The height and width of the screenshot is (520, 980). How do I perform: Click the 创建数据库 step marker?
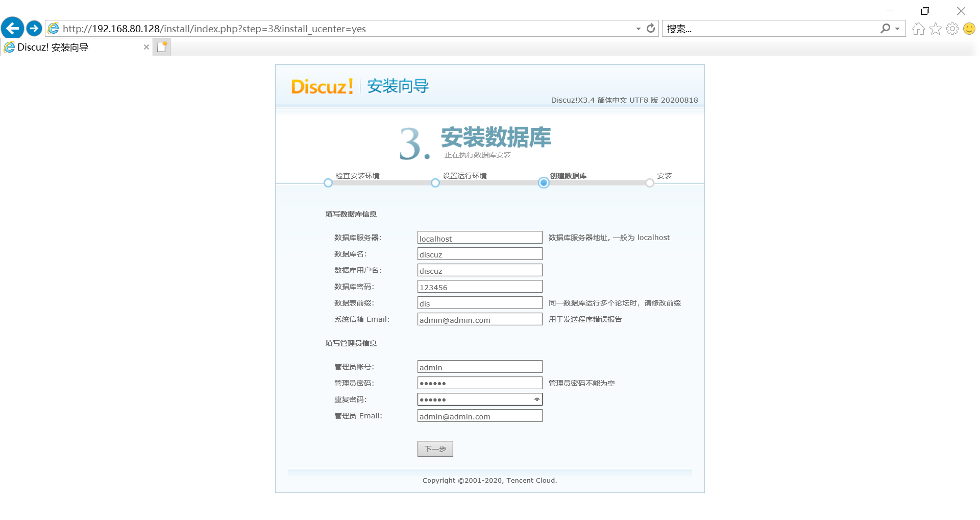coord(544,183)
